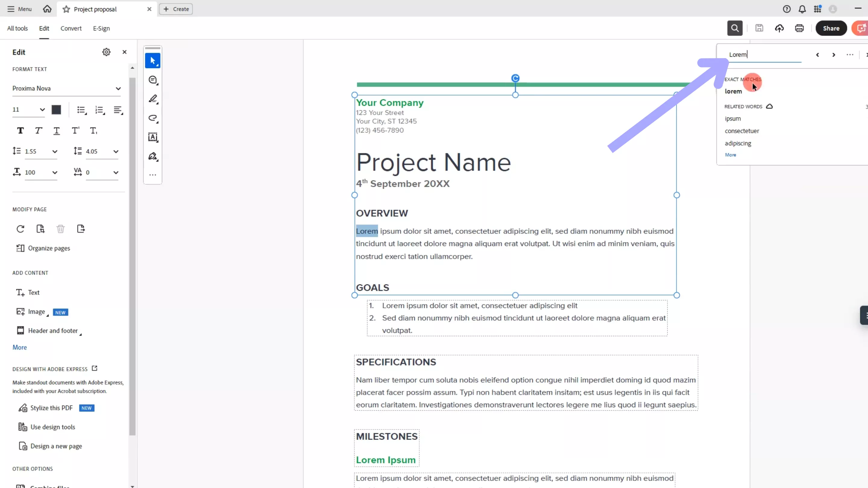Viewport: 868px width, 488px height.
Task: Click More under related words
Action: tap(731, 155)
